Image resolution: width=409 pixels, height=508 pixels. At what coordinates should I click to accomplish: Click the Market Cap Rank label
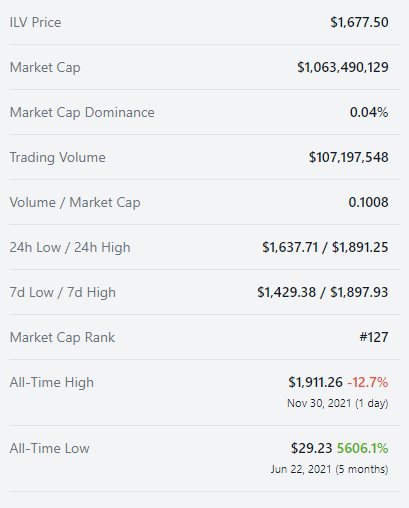pyautogui.click(x=62, y=337)
